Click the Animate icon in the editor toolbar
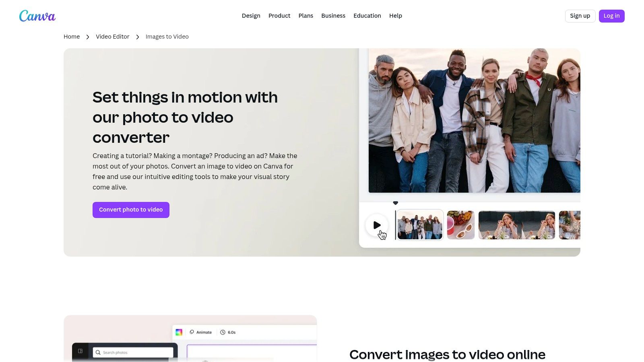 coord(192,332)
